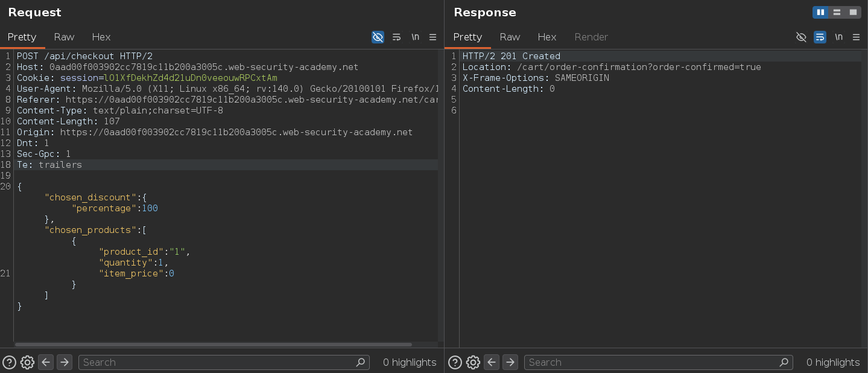Open help icon beside Request search
Viewport: 868px width, 373px height.
point(10,362)
